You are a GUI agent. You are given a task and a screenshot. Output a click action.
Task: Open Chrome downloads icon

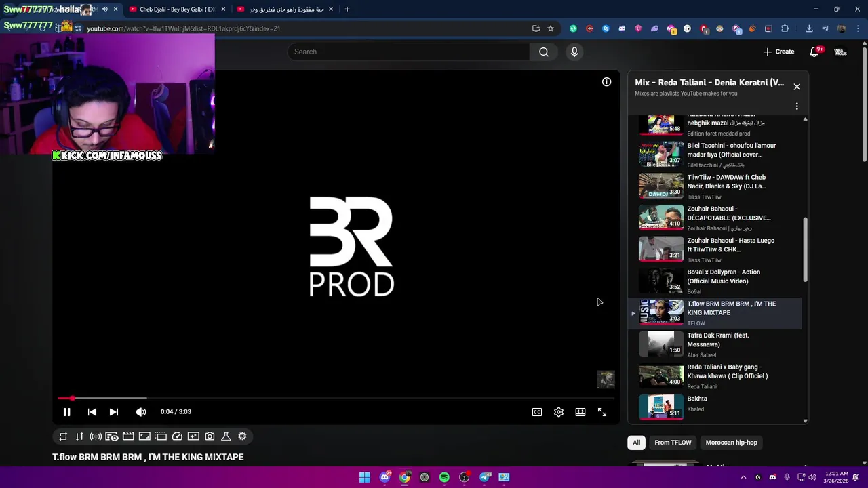coord(809,28)
